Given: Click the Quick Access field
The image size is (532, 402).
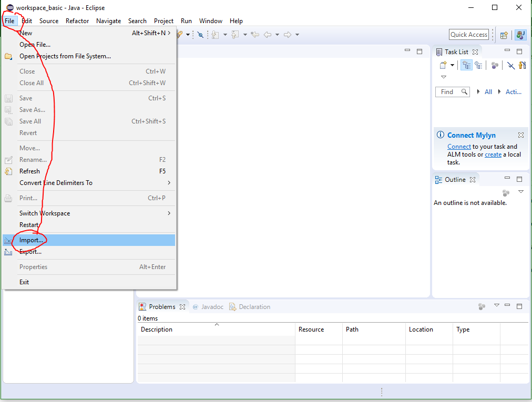Looking at the screenshot, I should [x=468, y=35].
